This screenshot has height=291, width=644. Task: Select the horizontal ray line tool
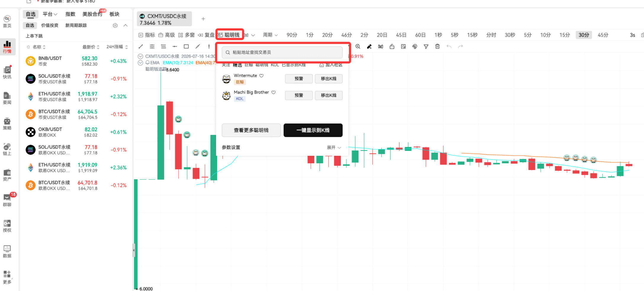pos(175,46)
